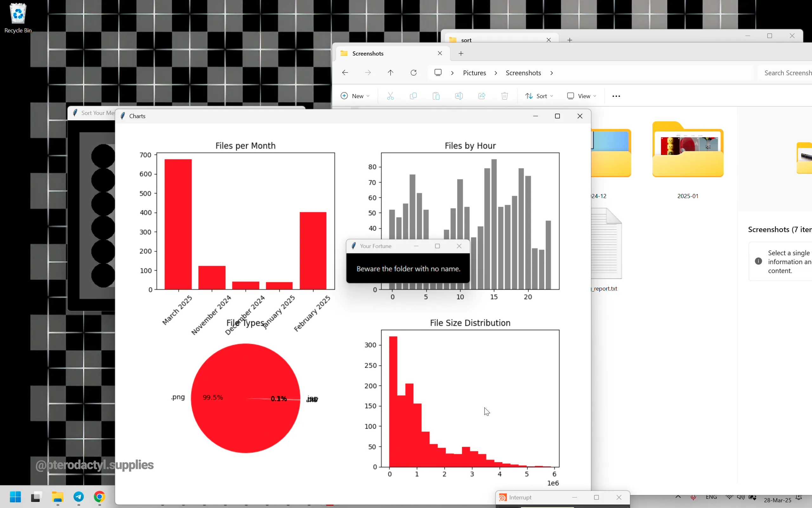The height and width of the screenshot is (508, 812).
Task: Go back in Screenshots File Explorer
Action: click(345, 73)
